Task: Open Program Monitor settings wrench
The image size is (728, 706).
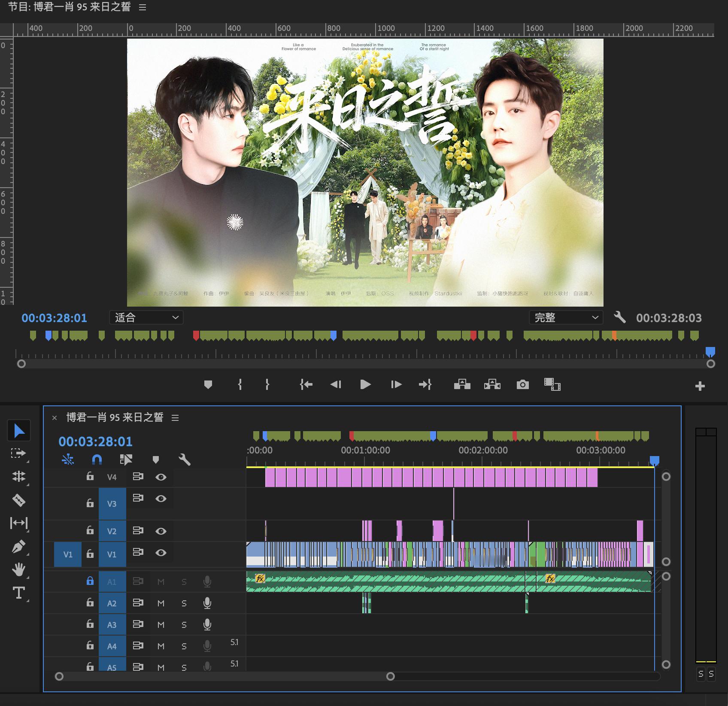Action: [x=619, y=317]
